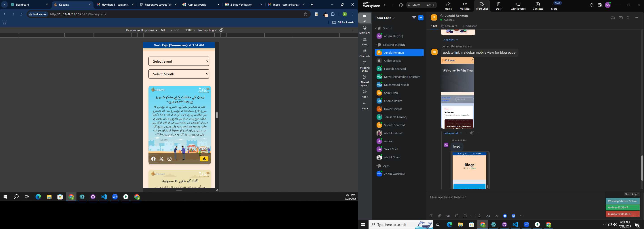Screen dimensions: 644x229
Task: Star the Junaid Rehman chat
Action: tap(442, 15)
